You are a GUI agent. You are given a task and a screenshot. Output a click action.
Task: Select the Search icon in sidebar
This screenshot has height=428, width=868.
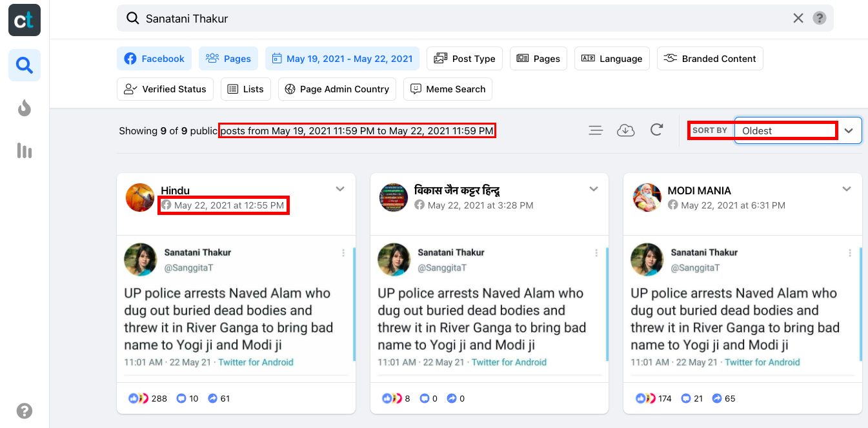pos(25,65)
